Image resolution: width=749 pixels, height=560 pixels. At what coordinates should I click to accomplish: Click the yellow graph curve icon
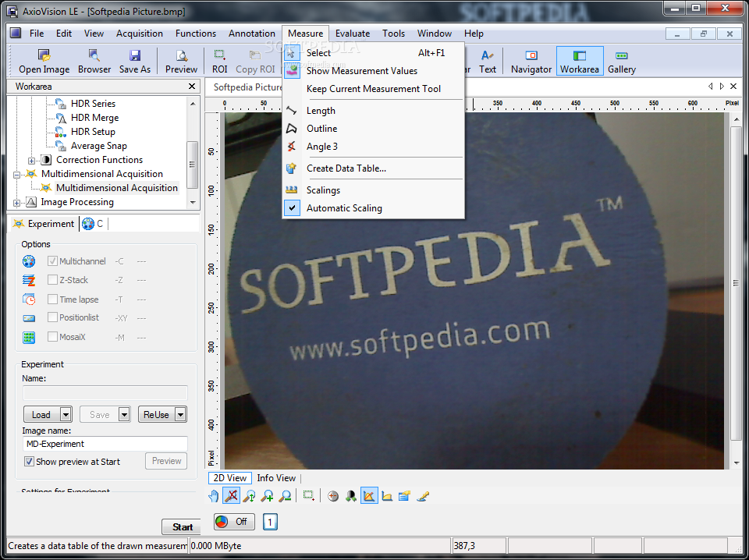click(387, 496)
